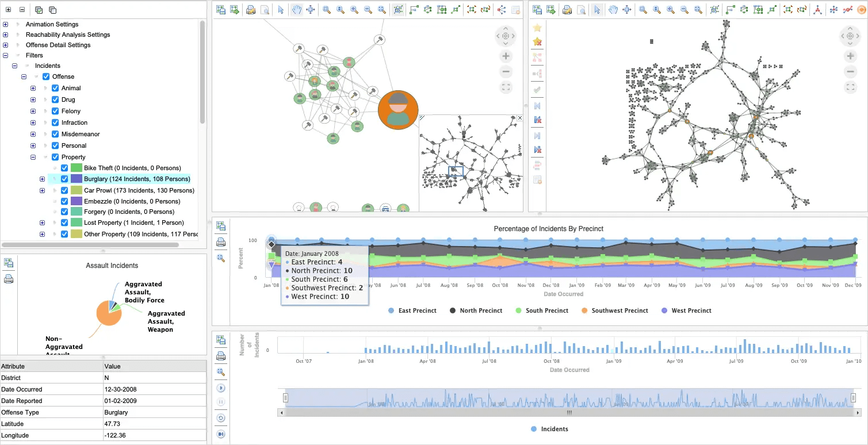This screenshot has height=445, width=868.
Task: Click the skip-to-end with red X icon
Action: pyautogui.click(x=537, y=149)
